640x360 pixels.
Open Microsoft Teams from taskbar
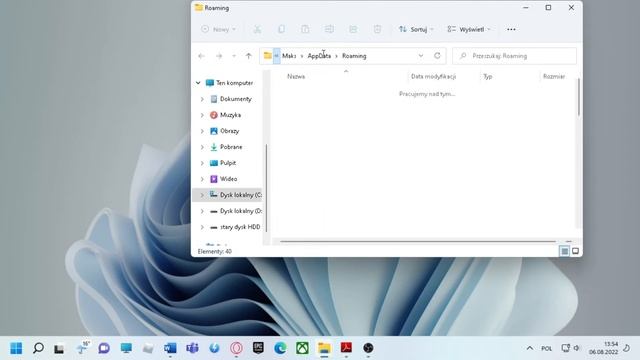coord(192,348)
